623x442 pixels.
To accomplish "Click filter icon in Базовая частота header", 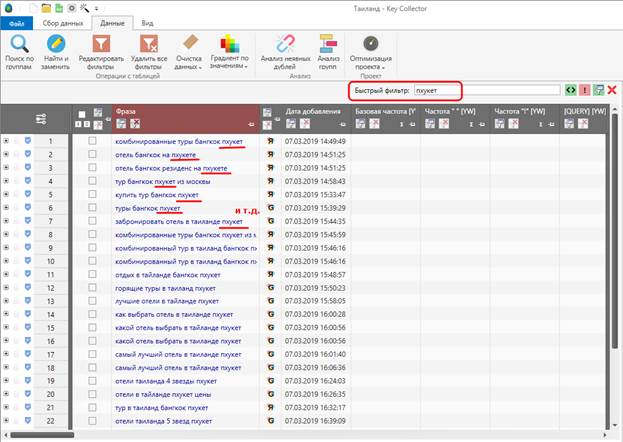I will click(x=360, y=124).
